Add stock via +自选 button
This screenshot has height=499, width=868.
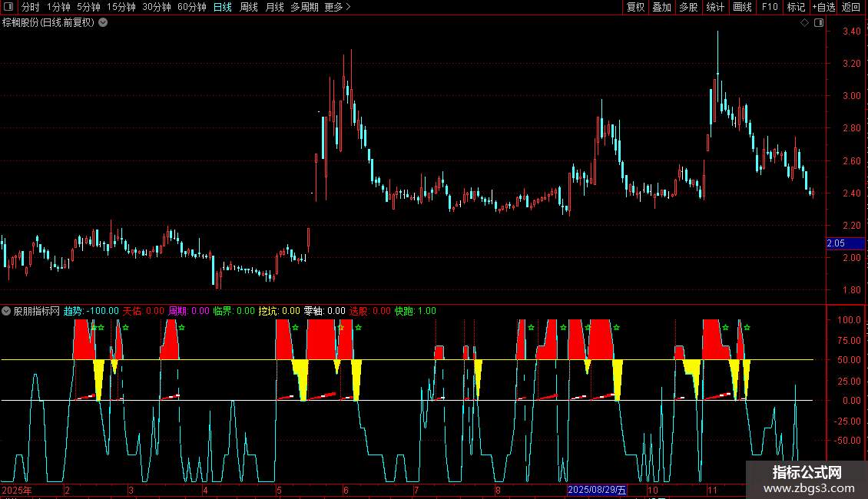823,7
